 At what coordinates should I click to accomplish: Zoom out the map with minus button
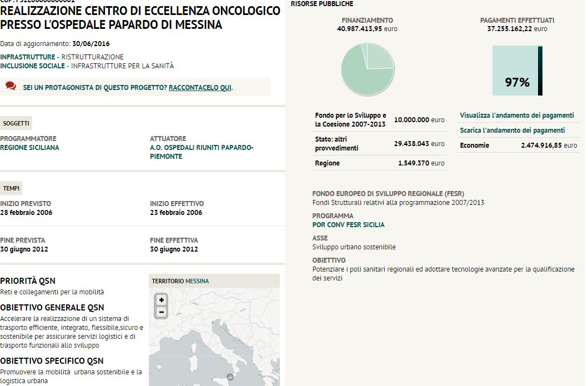tap(161, 312)
